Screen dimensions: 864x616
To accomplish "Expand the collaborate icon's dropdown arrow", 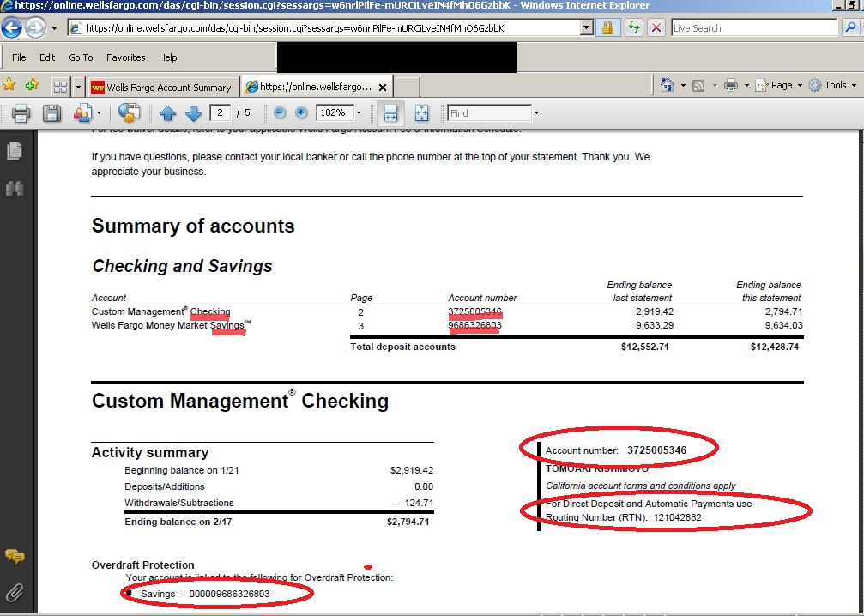I will 100,113.
